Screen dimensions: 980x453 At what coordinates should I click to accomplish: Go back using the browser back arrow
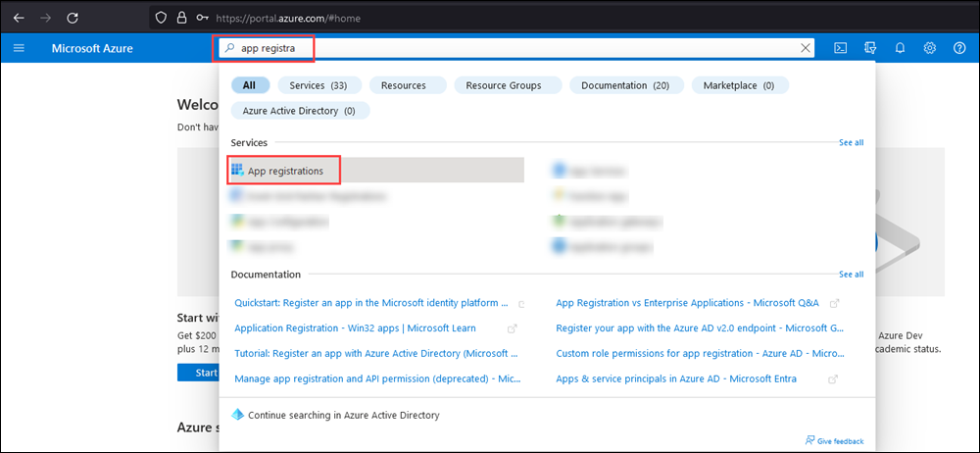click(x=19, y=18)
